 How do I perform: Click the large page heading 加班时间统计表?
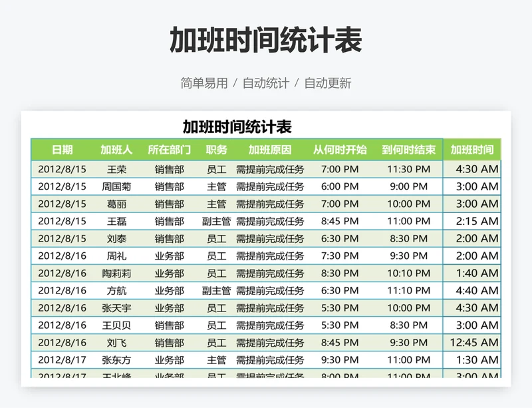[266, 40]
